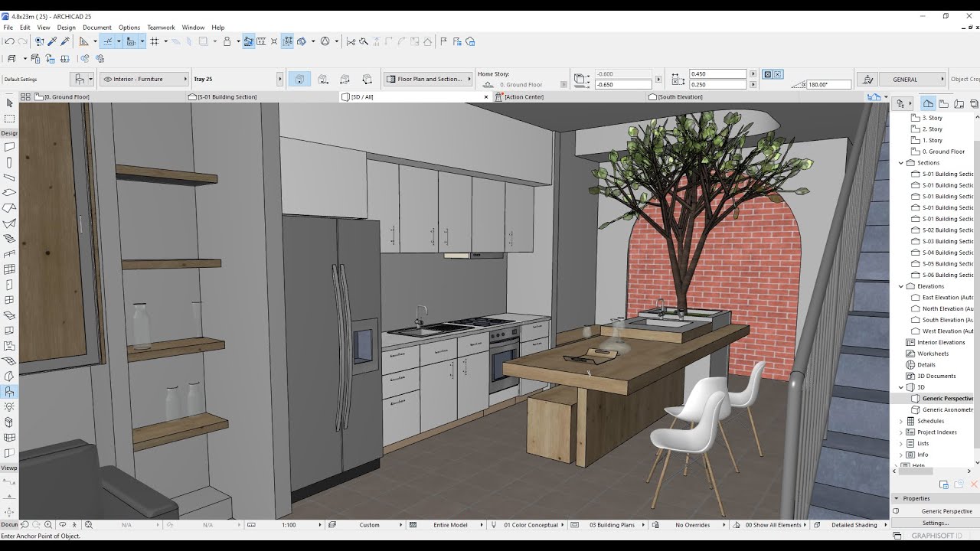Collapse the Sections tree node
Image resolution: width=980 pixels, height=551 pixels.
point(901,163)
